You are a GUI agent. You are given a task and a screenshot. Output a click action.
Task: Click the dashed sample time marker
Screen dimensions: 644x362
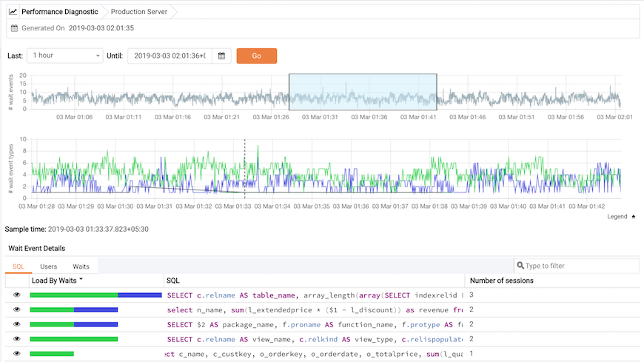point(245,169)
